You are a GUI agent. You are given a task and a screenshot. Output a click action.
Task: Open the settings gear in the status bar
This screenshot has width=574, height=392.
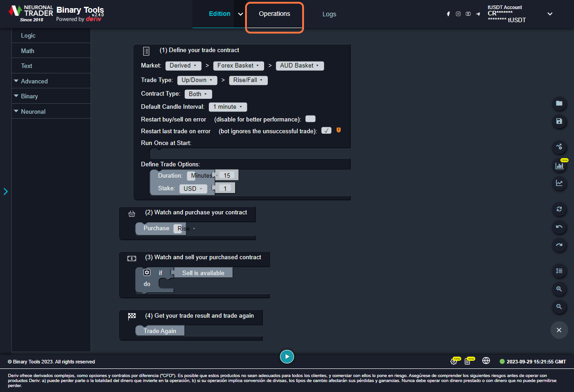pos(453,361)
